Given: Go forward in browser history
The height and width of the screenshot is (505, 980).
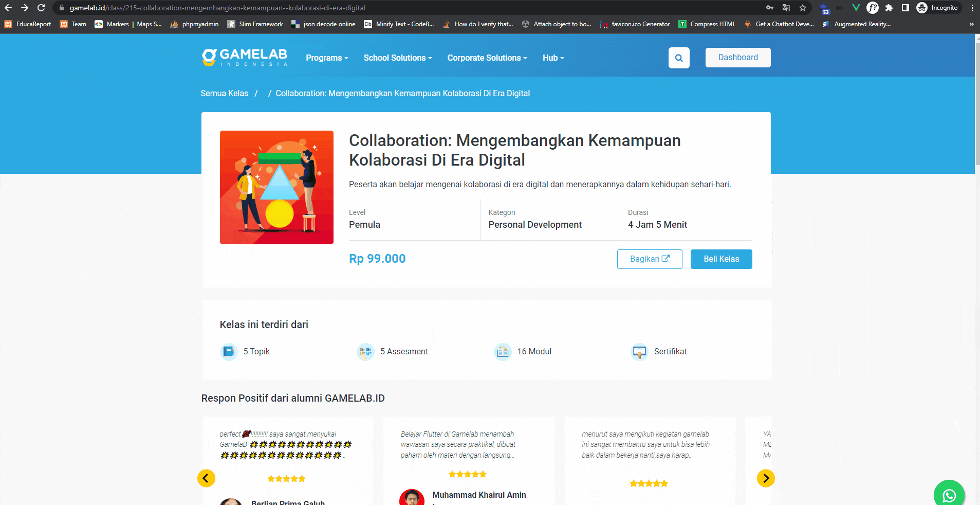Looking at the screenshot, I should (25, 8).
